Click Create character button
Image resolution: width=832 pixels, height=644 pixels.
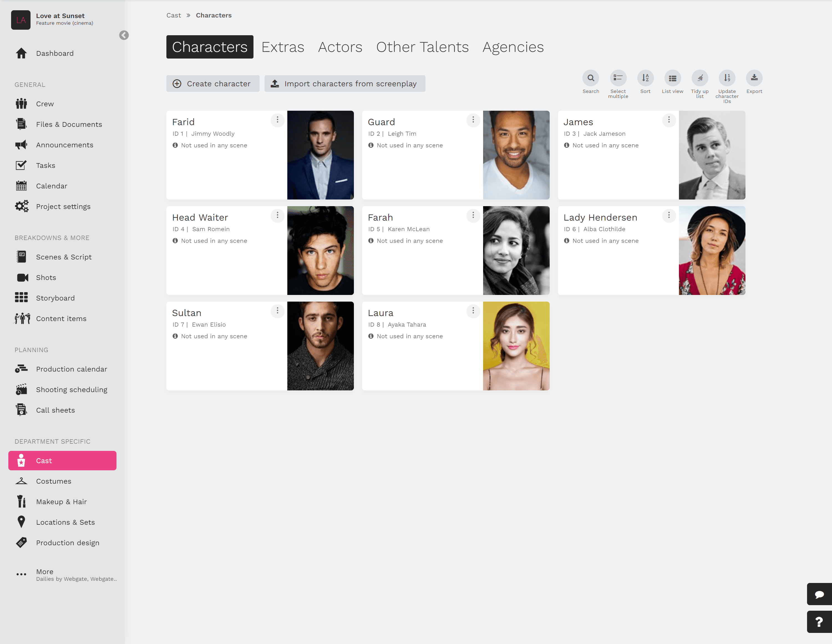coord(212,84)
